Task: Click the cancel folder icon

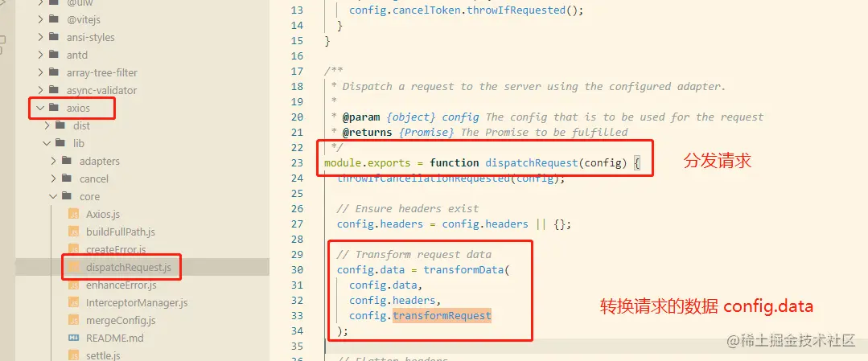Action: click(x=67, y=178)
